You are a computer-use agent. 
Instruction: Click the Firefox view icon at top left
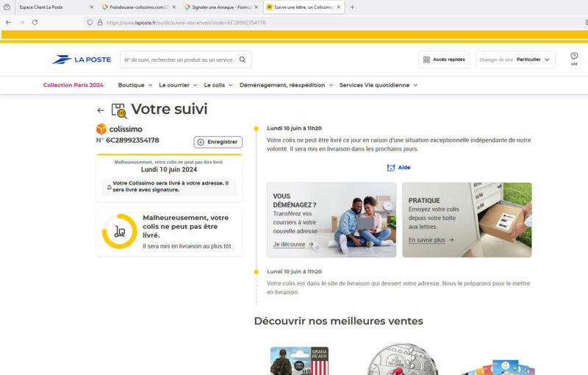[x=7, y=7]
